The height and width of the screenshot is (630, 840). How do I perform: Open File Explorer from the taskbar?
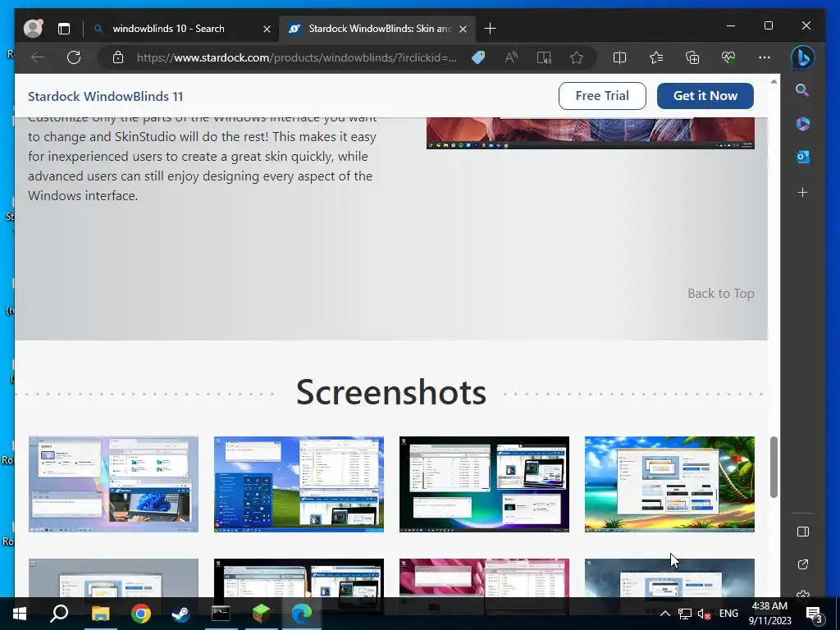pyautogui.click(x=100, y=614)
